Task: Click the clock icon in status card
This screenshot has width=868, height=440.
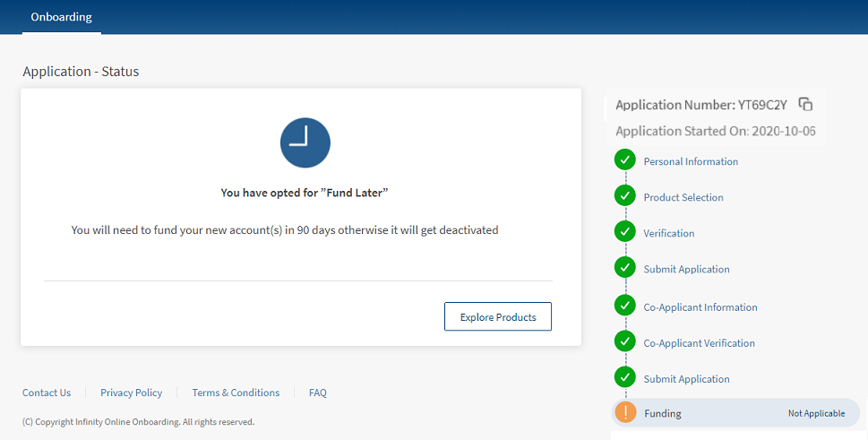Action: pos(305,142)
